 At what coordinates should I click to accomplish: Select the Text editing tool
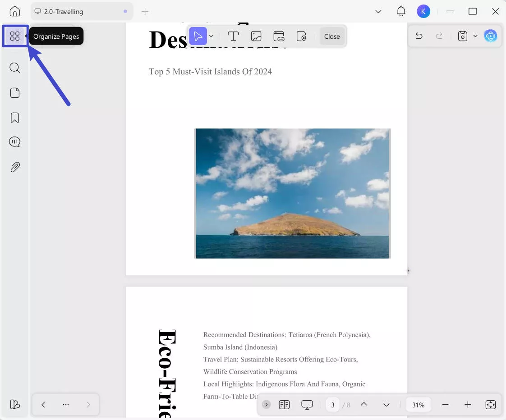click(233, 37)
